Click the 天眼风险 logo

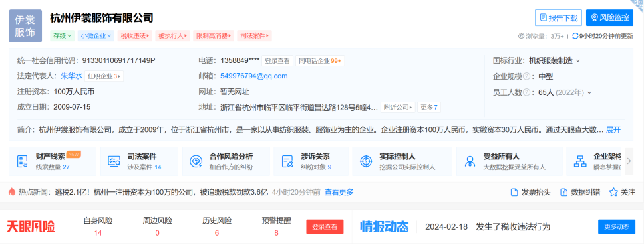(31, 226)
